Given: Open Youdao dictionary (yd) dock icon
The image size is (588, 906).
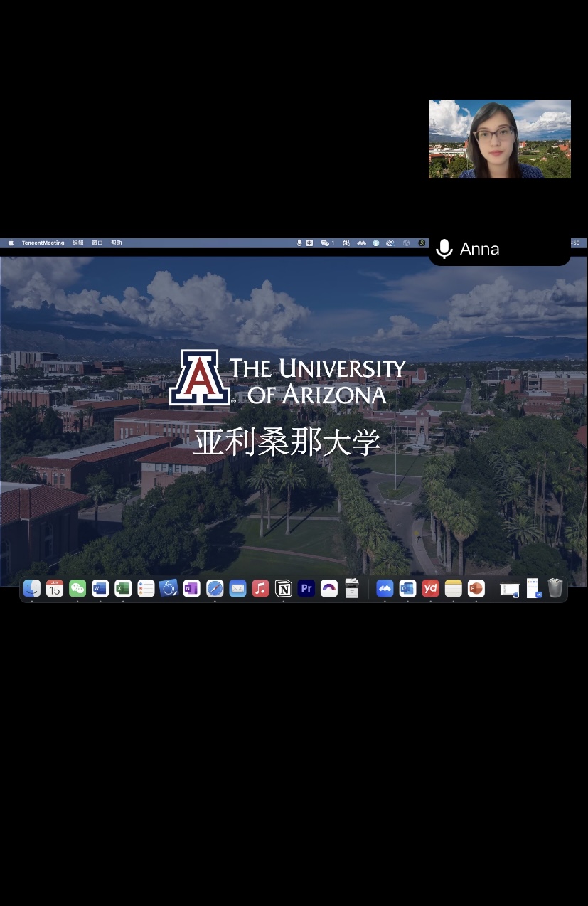Looking at the screenshot, I should (x=430, y=588).
